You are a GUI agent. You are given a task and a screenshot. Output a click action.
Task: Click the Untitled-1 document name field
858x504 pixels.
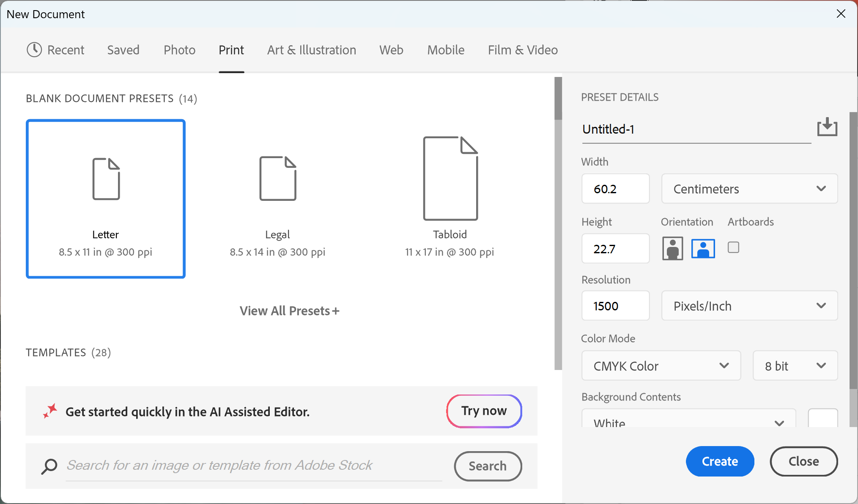click(696, 129)
